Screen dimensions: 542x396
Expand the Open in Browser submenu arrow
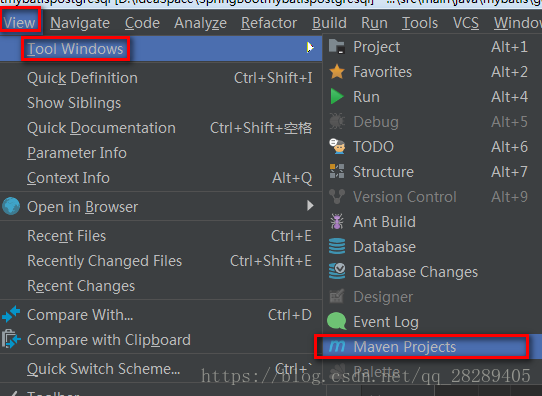point(310,206)
